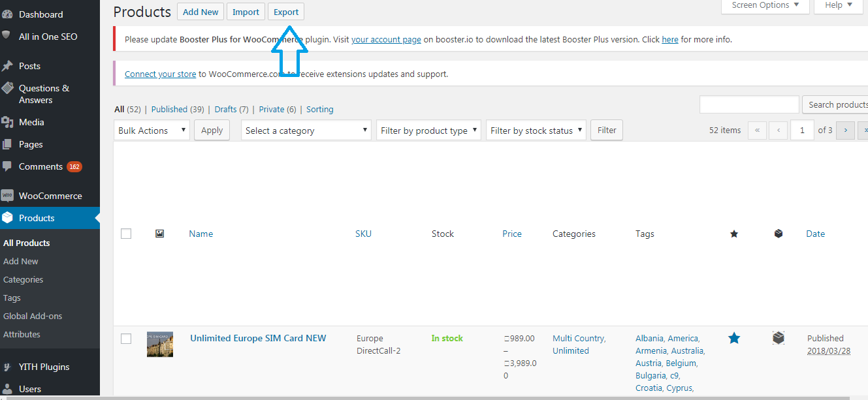Click the Featured star column header
Screen dimensions: 868x400
(x=734, y=234)
